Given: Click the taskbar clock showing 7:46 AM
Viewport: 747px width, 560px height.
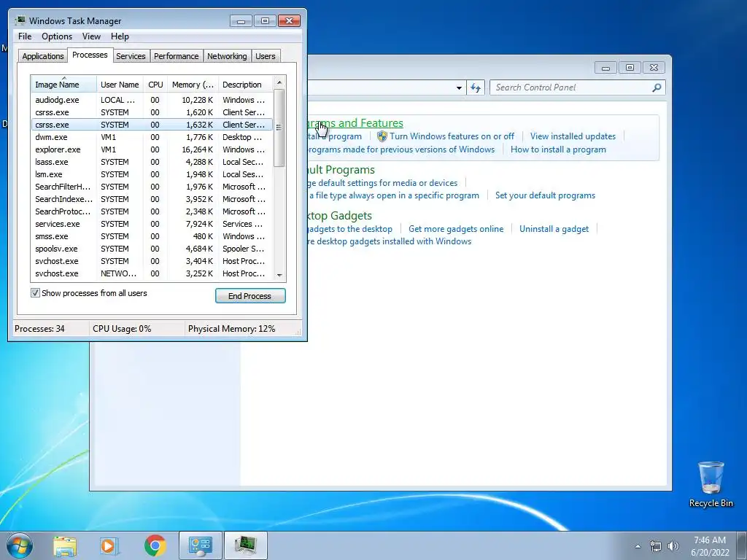Looking at the screenshot, I should pos(710,546).
